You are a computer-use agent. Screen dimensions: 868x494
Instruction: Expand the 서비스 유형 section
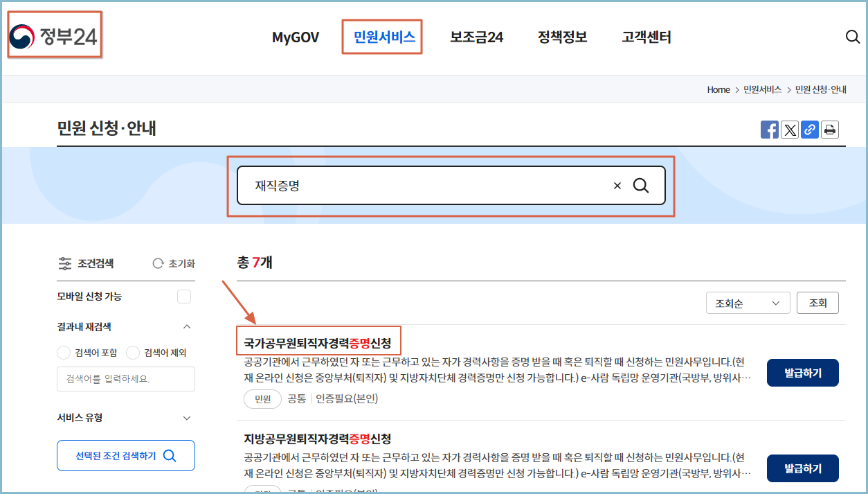pyautogui.click(x=186, y=418)
